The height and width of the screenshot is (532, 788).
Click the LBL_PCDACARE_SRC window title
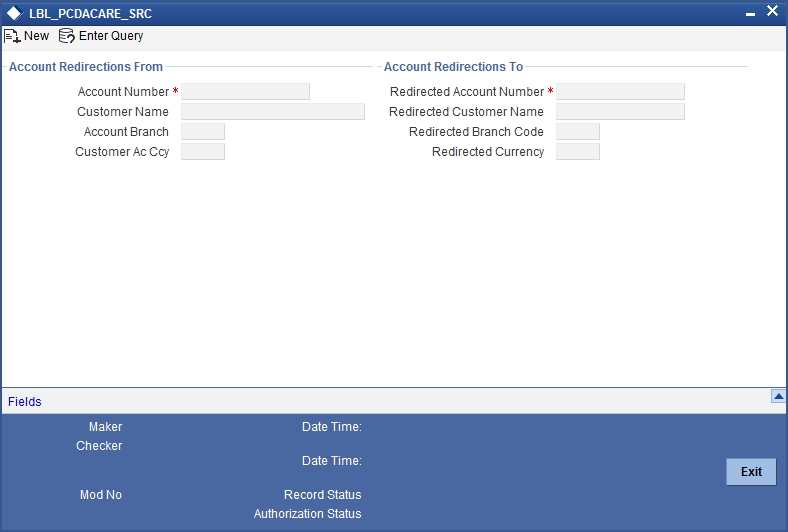pyautogui.click(x=90, y=14)
